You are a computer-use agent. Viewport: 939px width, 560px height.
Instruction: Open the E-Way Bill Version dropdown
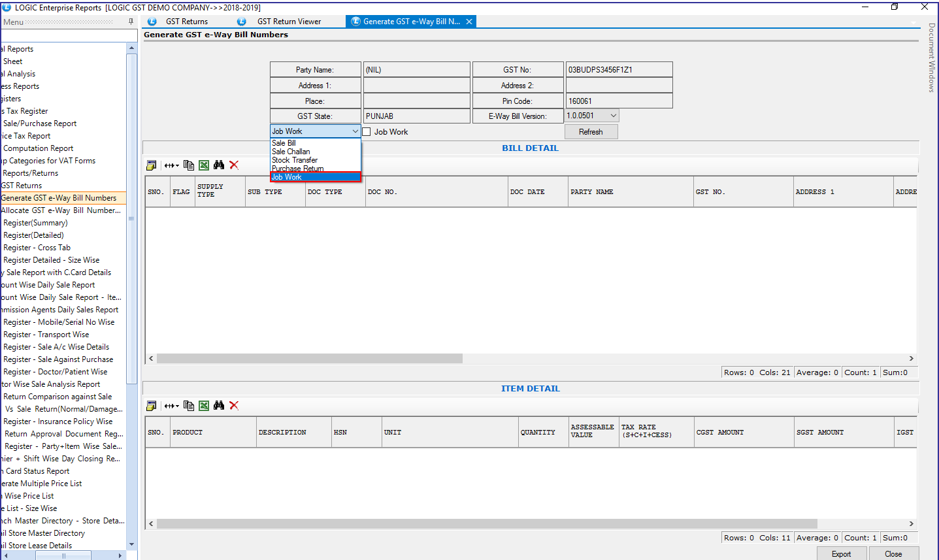591,116
